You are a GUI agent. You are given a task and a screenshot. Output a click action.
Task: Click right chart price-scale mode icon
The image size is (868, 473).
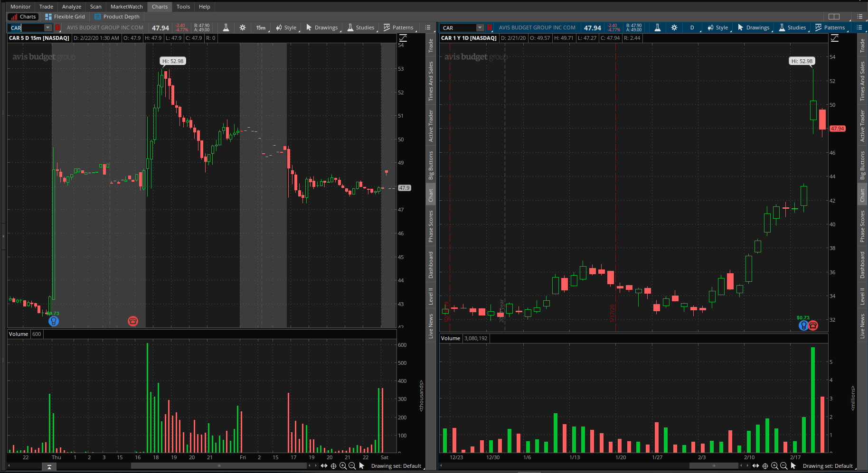coord(834,38)
